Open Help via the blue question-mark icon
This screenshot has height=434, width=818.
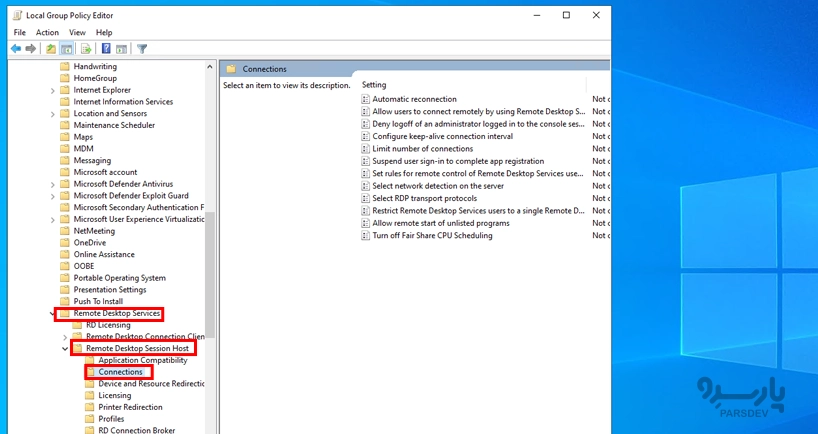tap(106, 48)
